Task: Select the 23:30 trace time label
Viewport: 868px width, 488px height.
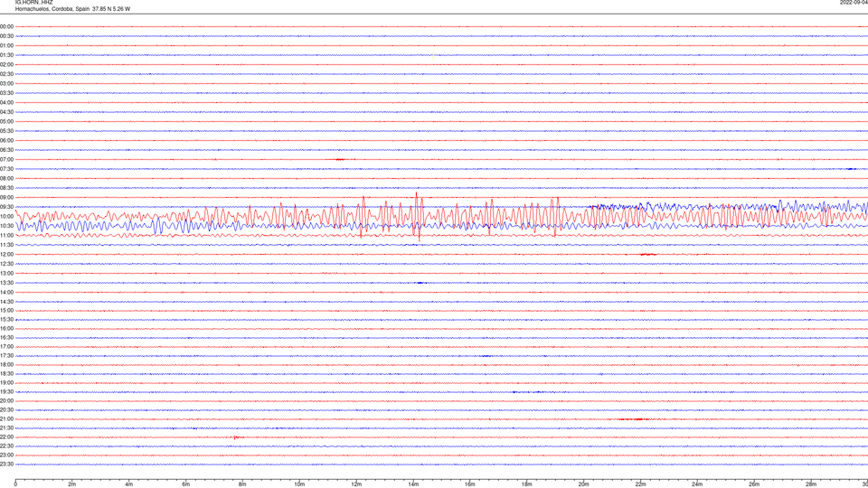Action: point(6,465)
